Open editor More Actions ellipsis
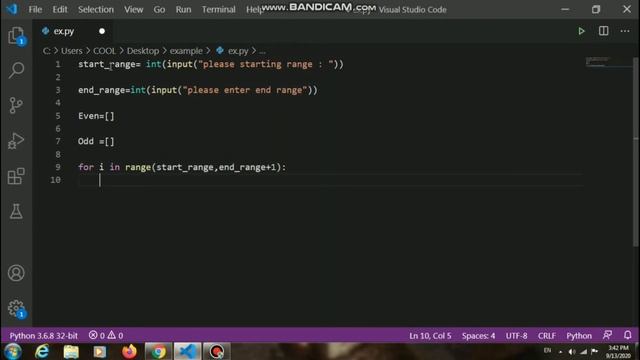This screenshot has width=640, height=360. click(x=625, y=31)
